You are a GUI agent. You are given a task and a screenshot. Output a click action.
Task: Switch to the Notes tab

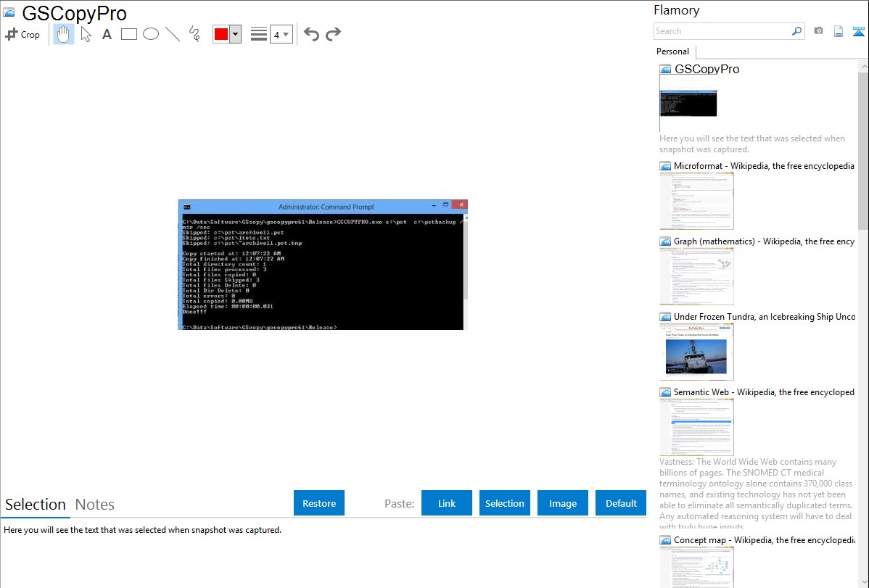click(95, 505)
